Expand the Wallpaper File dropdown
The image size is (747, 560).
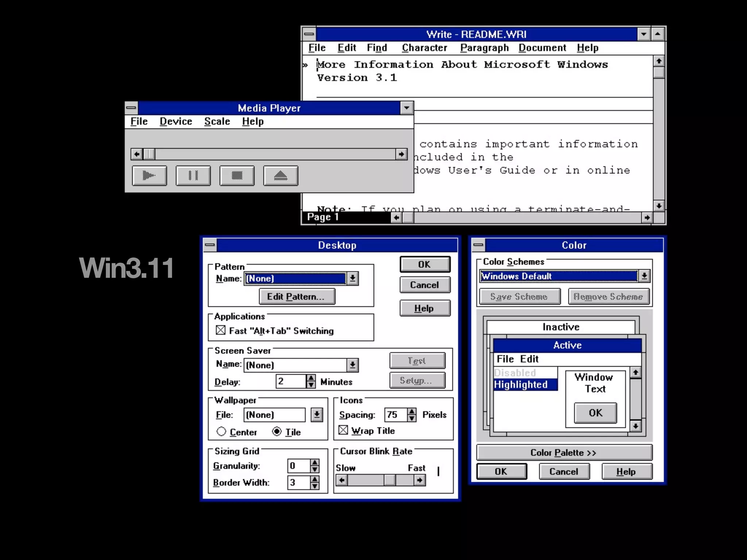317,415
